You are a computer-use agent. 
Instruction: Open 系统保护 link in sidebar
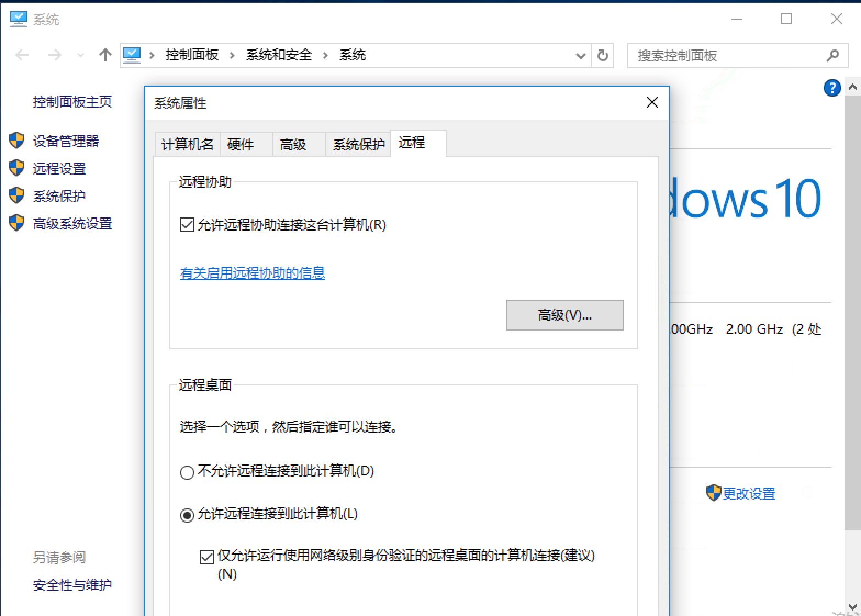click(x=59, y=196)
